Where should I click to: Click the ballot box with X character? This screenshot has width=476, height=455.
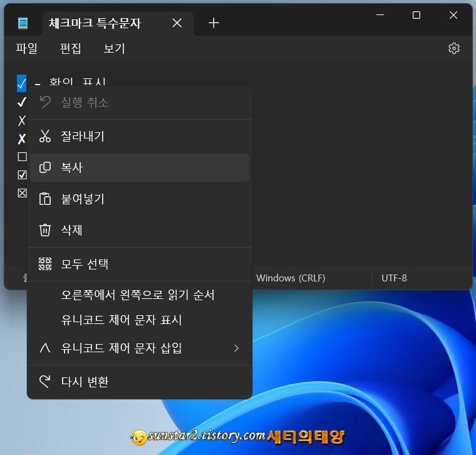click(x=22, y=193)
